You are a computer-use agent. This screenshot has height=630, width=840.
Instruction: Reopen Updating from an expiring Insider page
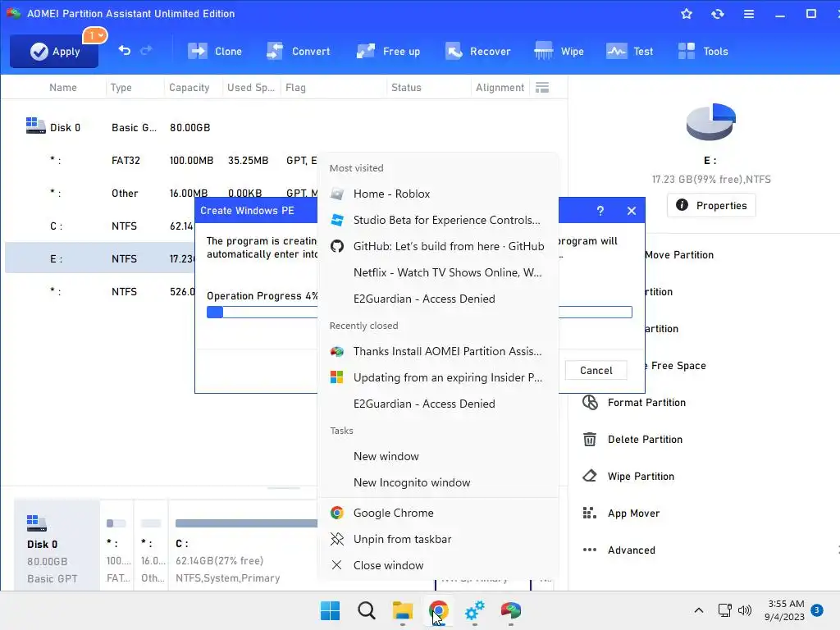[x=438, y=377]
